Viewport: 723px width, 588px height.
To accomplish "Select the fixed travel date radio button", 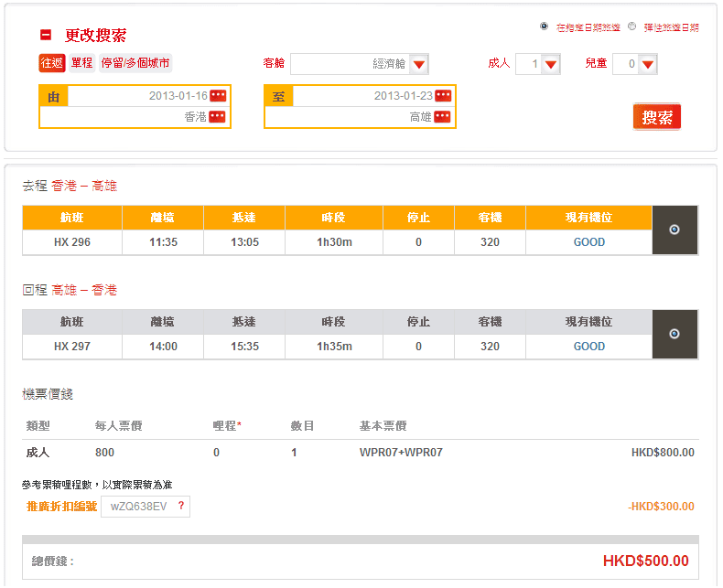I will click(x=545, y=27).
